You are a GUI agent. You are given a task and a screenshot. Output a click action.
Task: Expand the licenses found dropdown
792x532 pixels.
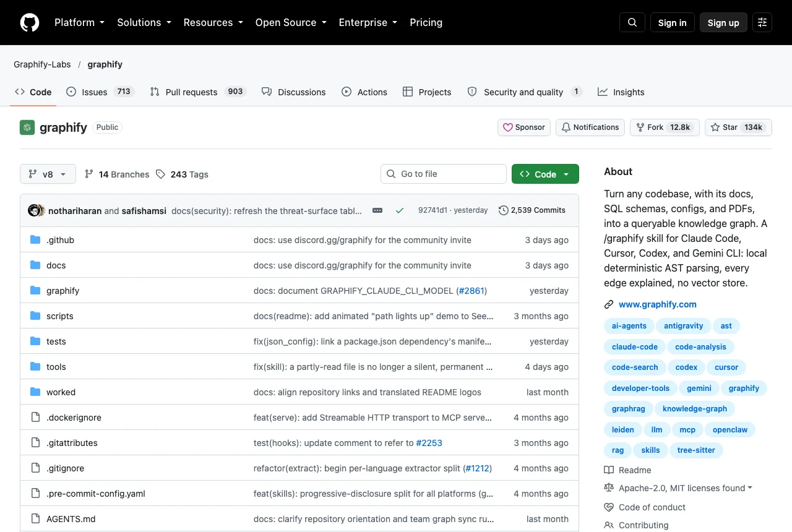coord(686,488)
